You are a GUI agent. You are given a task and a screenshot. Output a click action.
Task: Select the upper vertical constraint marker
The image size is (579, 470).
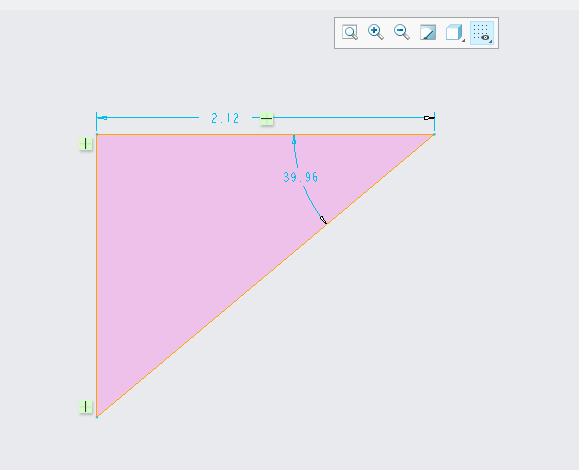pos(86,144)
